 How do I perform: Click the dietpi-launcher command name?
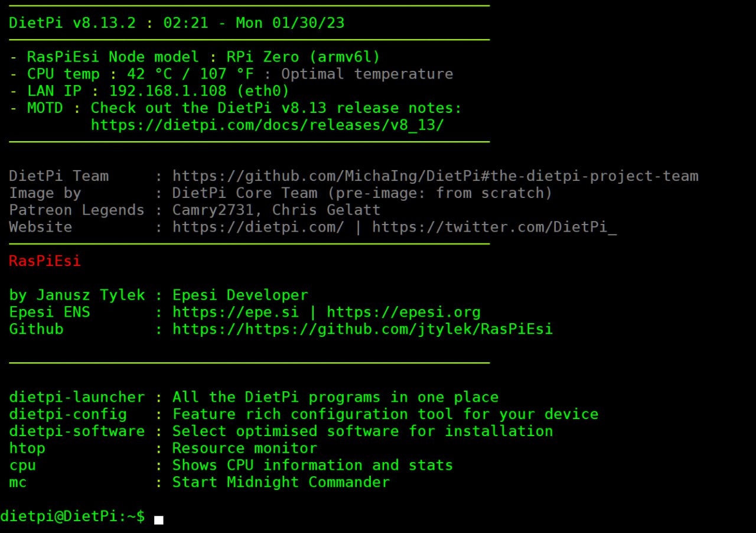77,397
